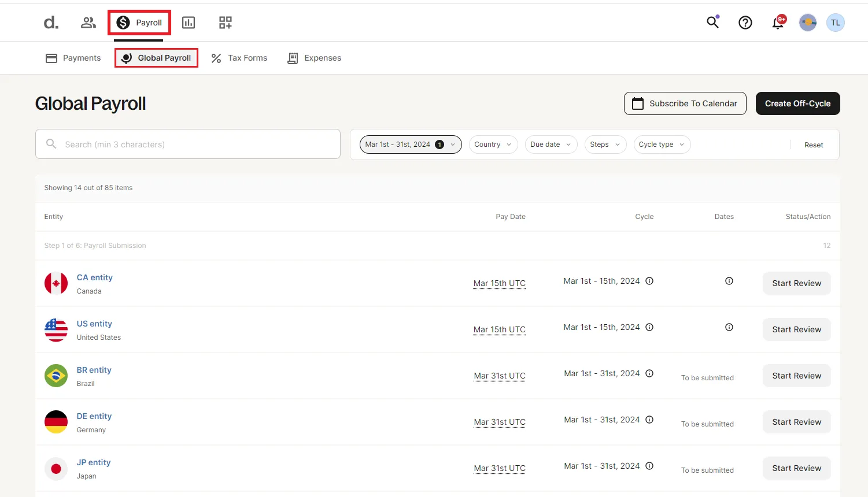
Task: Switch to the Payments tab
Action: point(73,58)
